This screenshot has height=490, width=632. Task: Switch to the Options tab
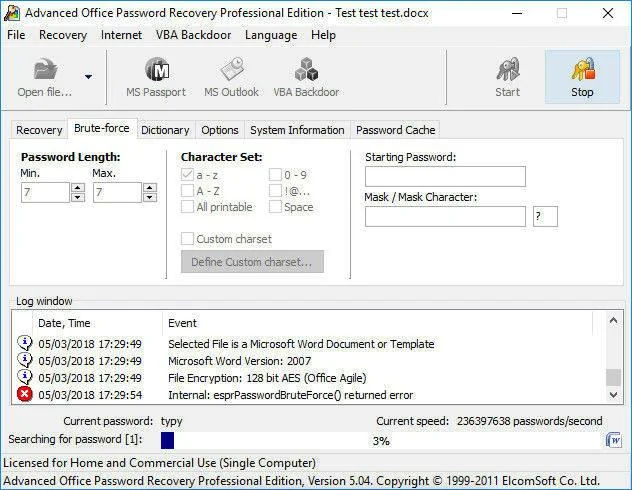tap(220, 130)
